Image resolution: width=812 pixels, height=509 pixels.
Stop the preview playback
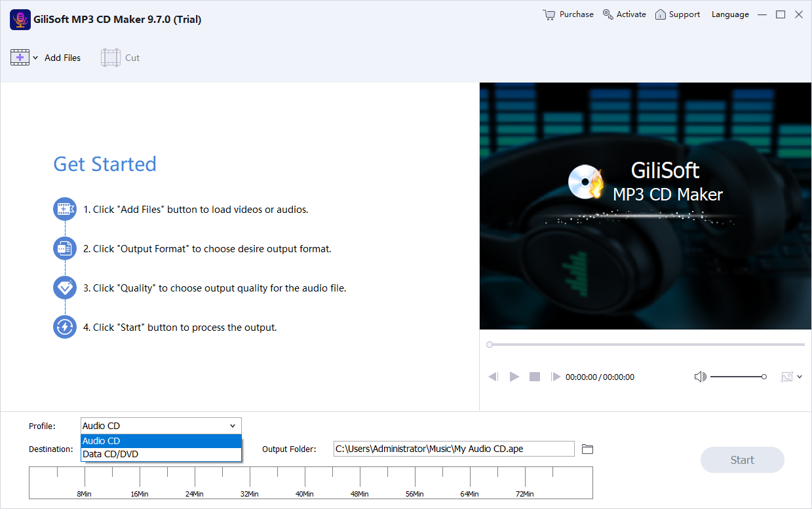pos(535,377)
